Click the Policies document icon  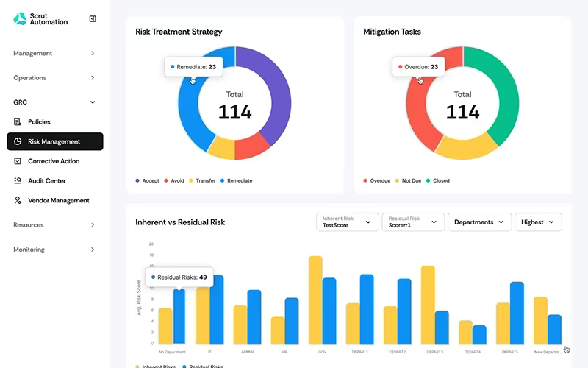(x=17, y=121)
